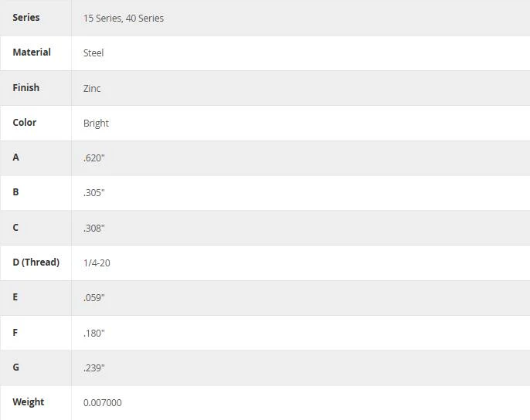
Task: Select the D (Thread) label
Action: (36, 262)
